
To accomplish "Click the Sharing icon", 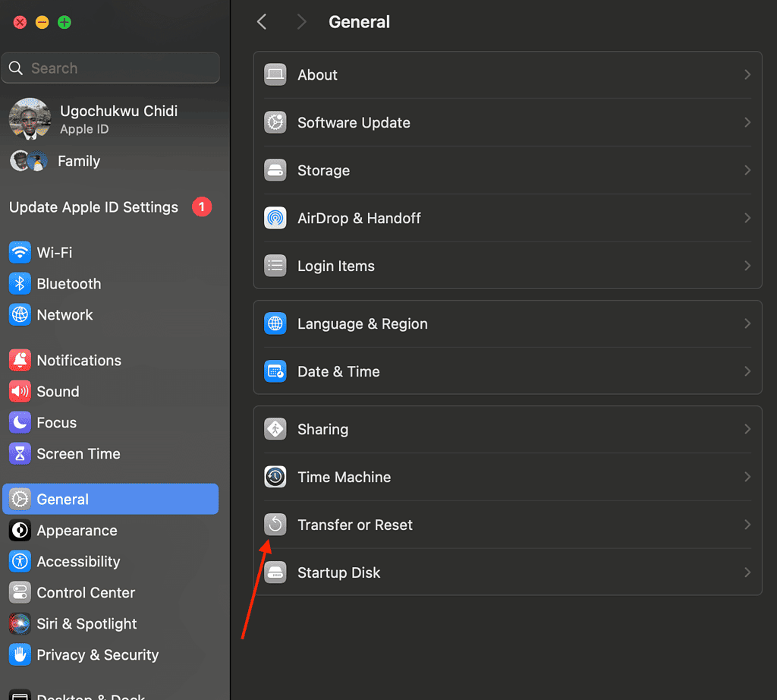I will pos(275,429).
